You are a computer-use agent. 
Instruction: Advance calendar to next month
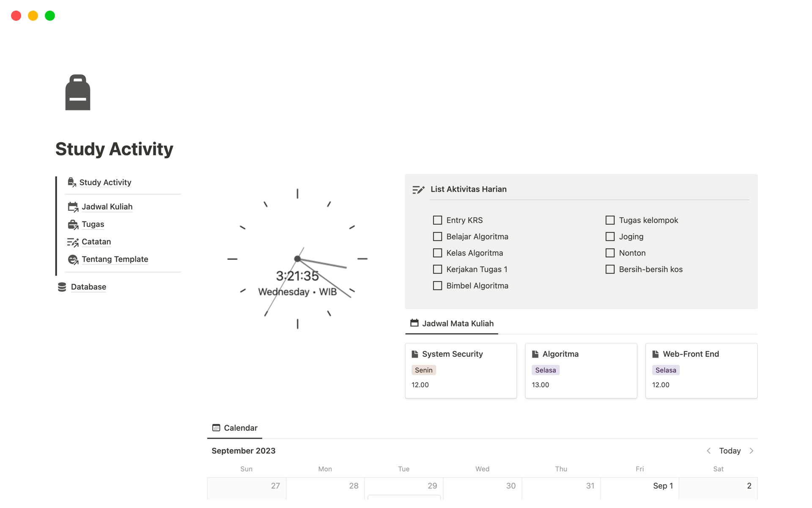click(x=752, y=451)
